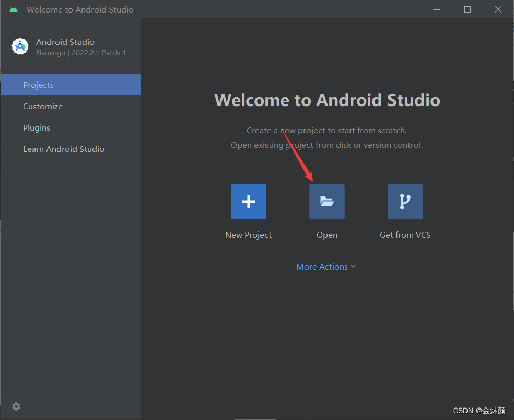This screenshot has height=420, width=514.
Task: Click the Android Studio compass logo
Action: (20, 46)
